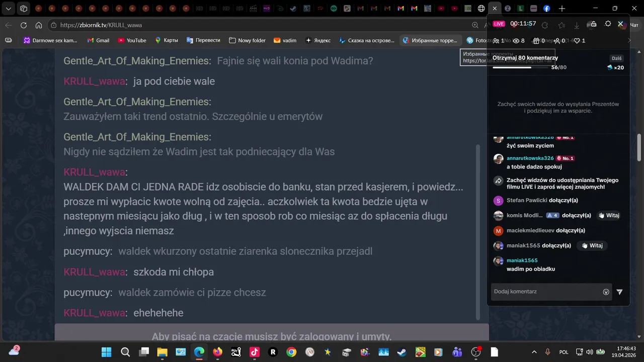Open the Darmowe sex kam bookmark
This screenshot has width=644, height=362.
point(50,40)
